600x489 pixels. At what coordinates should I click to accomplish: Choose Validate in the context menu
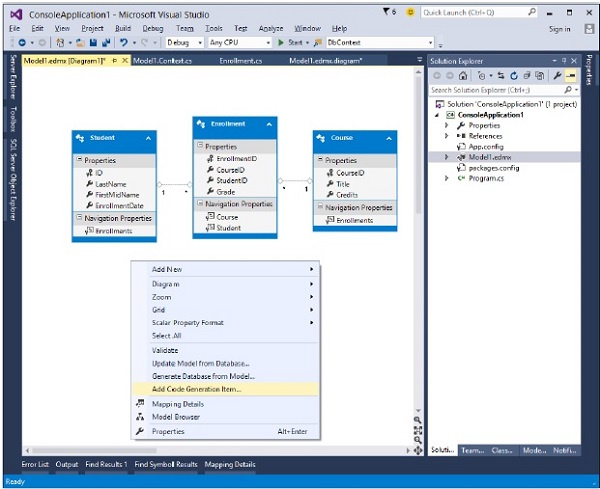pos(225,350)
